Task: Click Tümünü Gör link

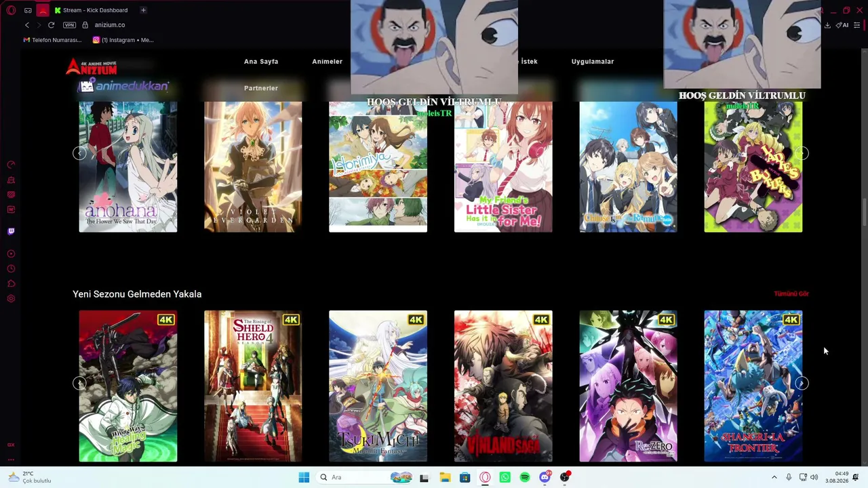Action: pos(791,293)
